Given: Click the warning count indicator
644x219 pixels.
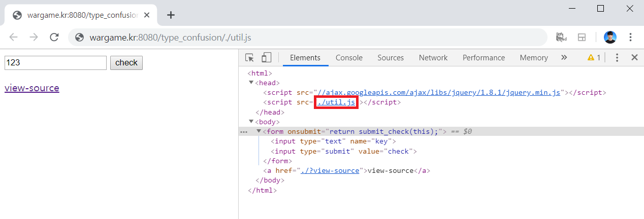Looking at the screenshot, I should coord(594,58).
